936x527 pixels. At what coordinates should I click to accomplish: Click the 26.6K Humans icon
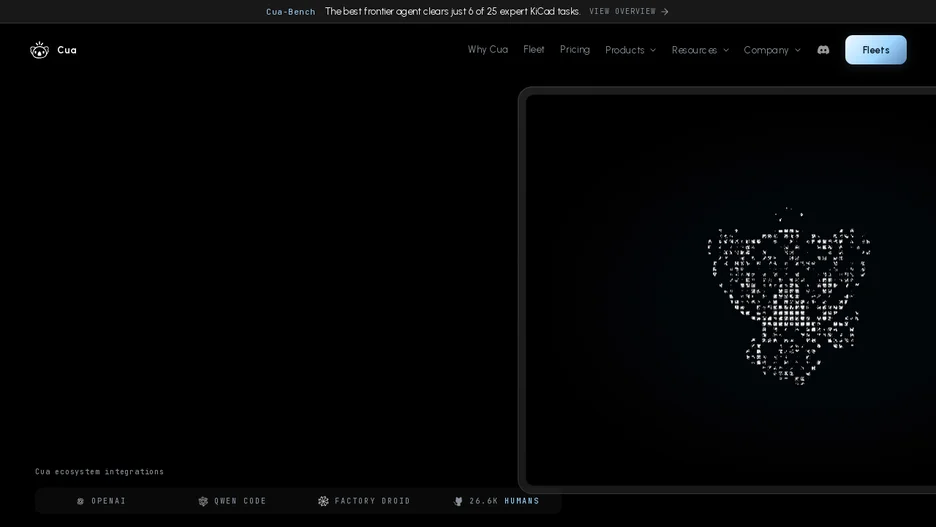pyautogui.click(x=458, y=501)
